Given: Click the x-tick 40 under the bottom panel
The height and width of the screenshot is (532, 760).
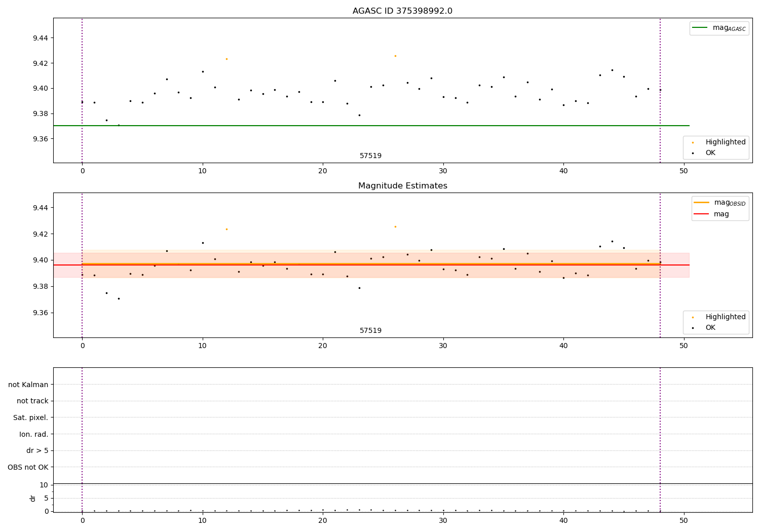Looking at the screenshot, I should tap(563, 520).
